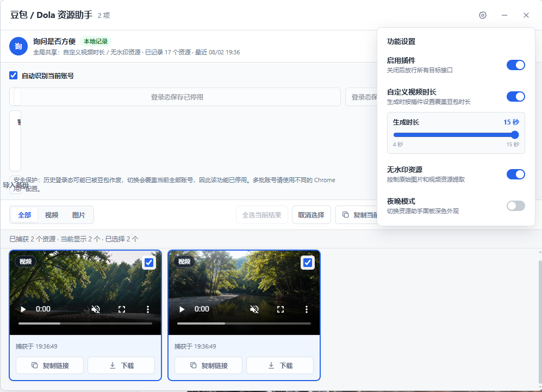Click 取消选择 button
The image size is (542, 392).
(311, 215)
